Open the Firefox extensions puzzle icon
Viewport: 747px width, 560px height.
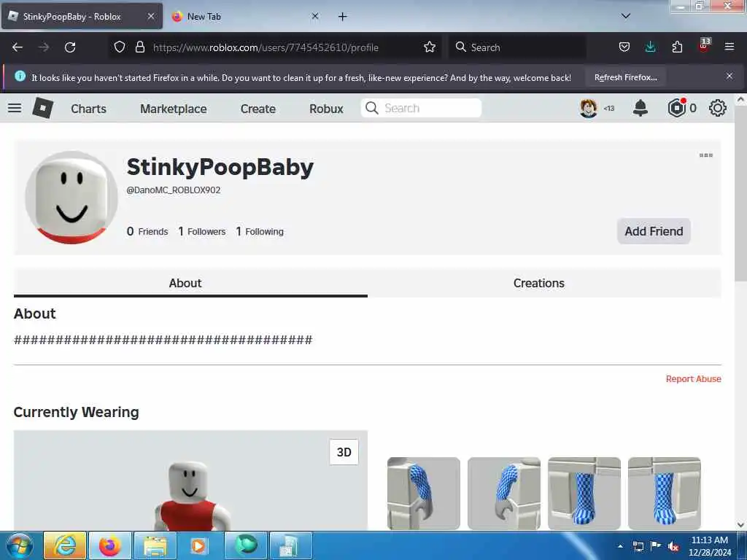click(677, 47)
